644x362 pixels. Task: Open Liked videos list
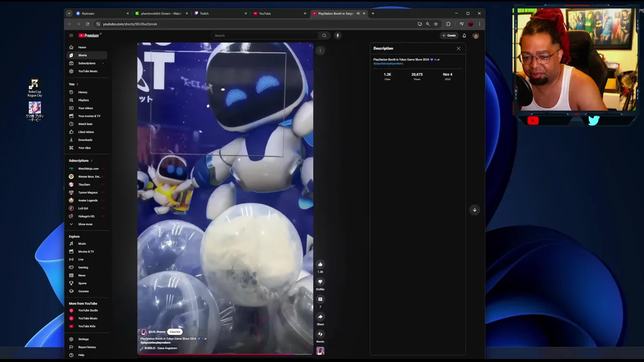[x=86, y=132]
